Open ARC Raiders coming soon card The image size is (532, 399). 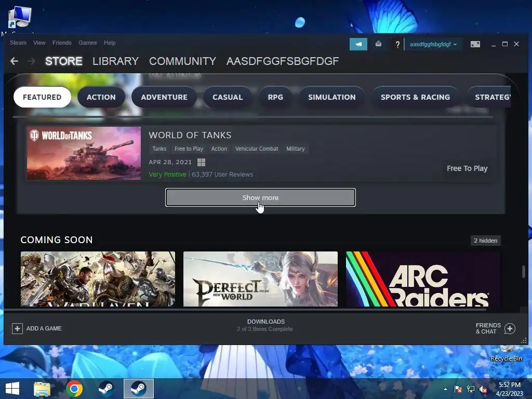pos(423,279)
